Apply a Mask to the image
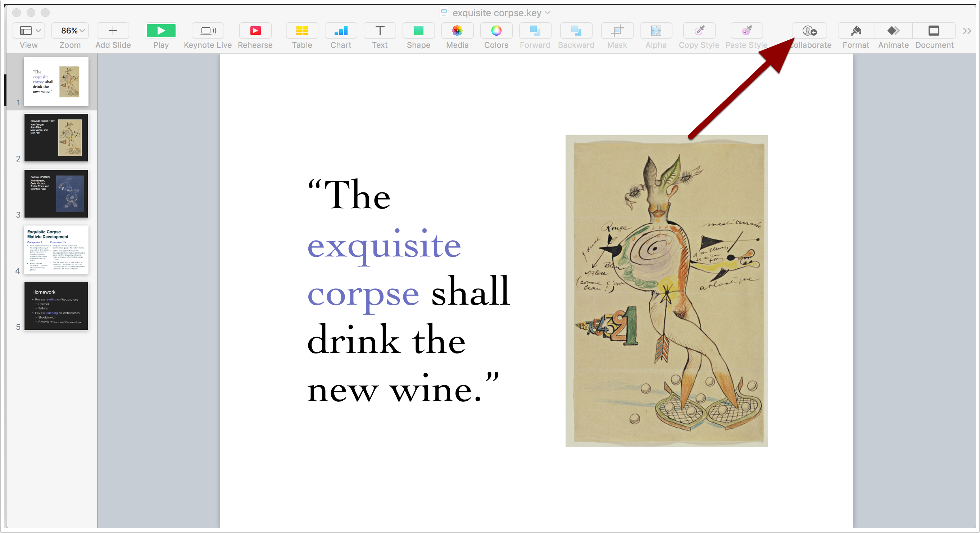Screen dimensions: 980x533 click(x=617, y=31)
